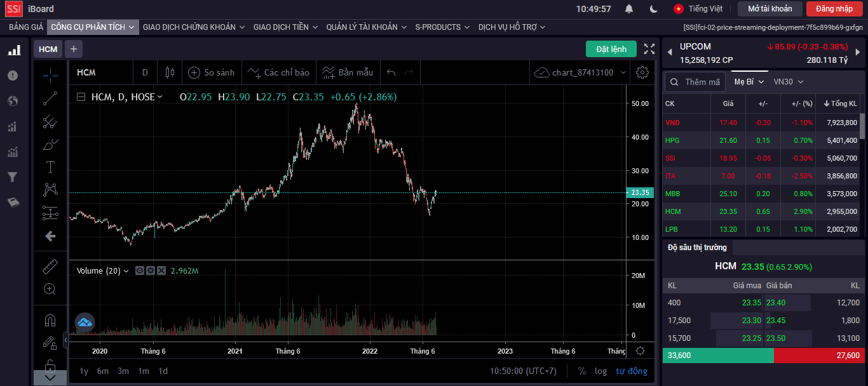Click the TradingView cloud logo
The image size is (868, 386).
click(85, 323)
